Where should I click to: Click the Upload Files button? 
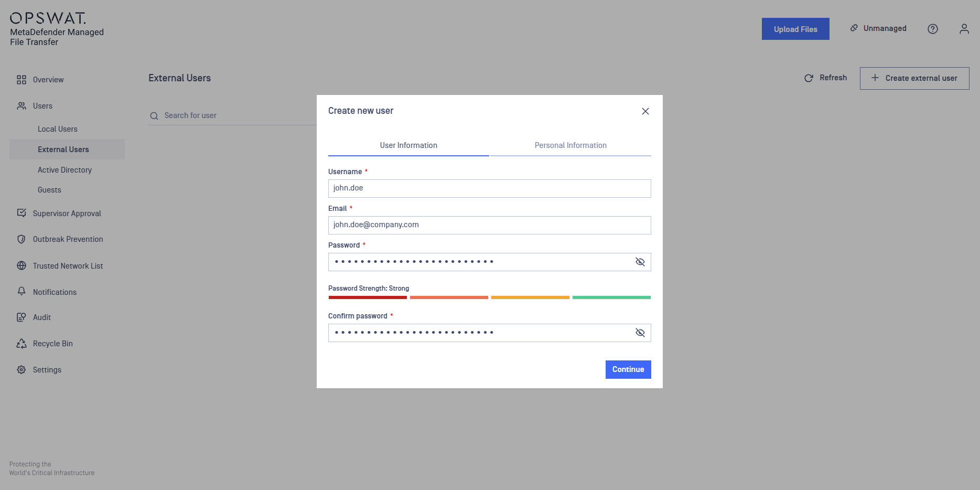795,29
